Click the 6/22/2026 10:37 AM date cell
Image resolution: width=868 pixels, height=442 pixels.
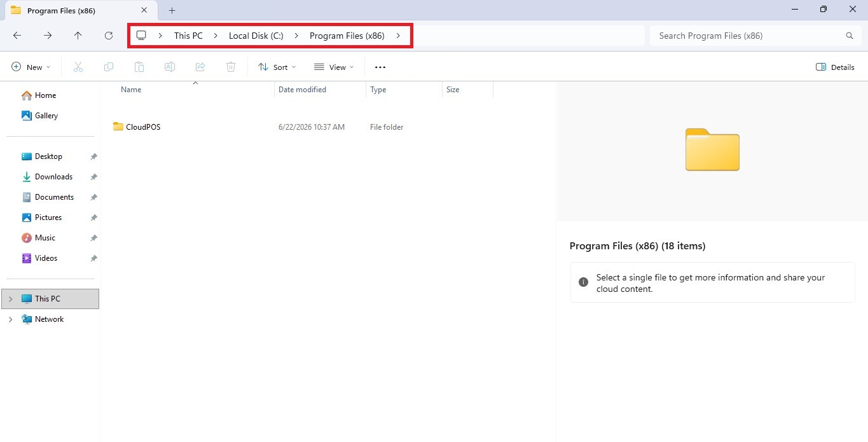pyautogui.click(x=312, y=127)
